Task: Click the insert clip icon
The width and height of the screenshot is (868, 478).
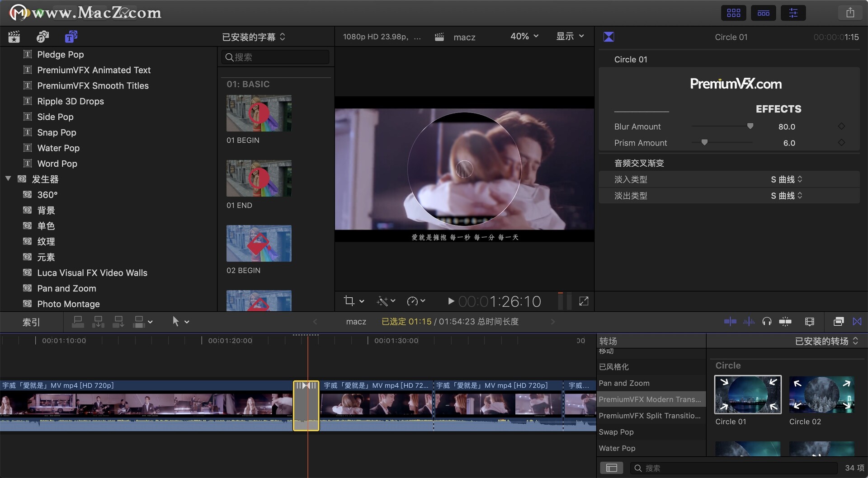Action: 98,322
